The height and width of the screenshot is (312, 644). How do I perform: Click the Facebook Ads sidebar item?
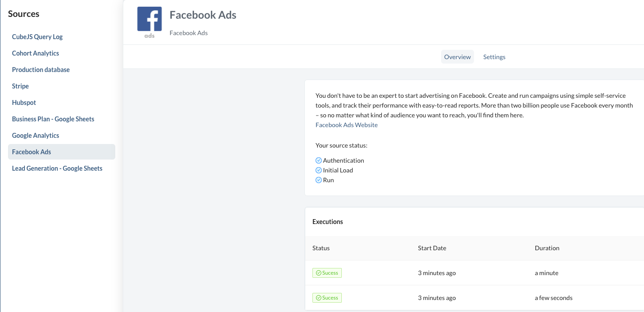click(32, 152)
